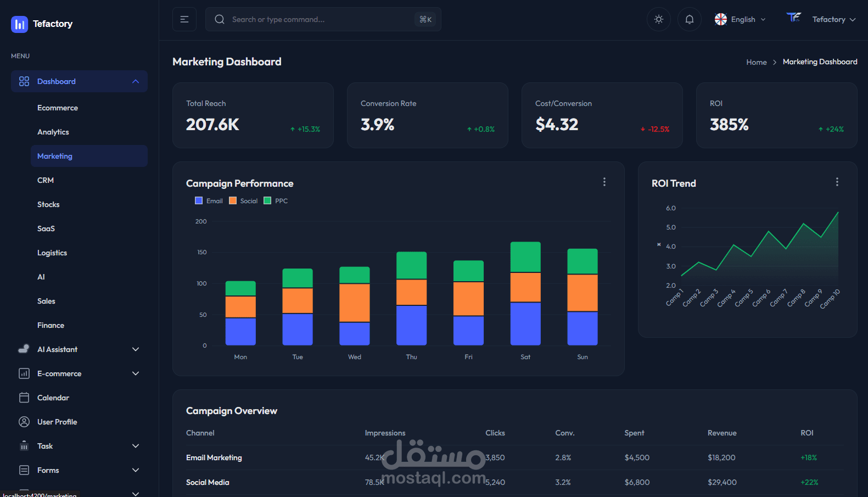868x497 pixels.
Task: Click the orange Social legend swatch
Action: 233,200
